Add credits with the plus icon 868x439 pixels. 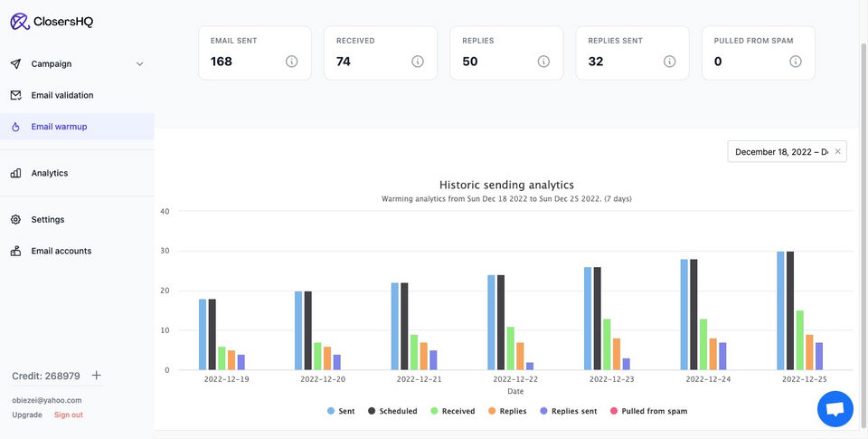point(97,376)
